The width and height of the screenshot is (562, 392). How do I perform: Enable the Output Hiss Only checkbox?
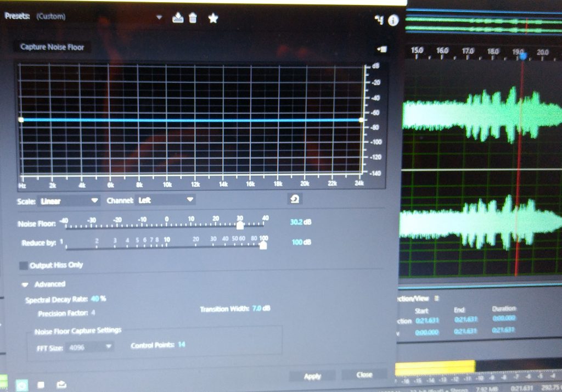(x=24, y=265)
